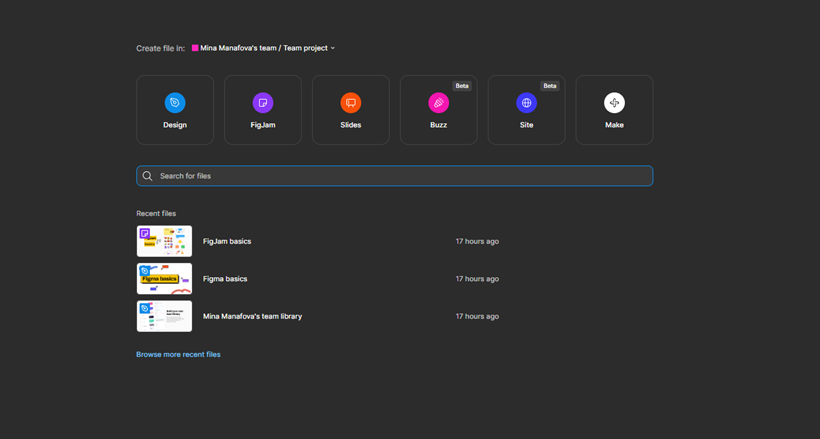Screen dimensions: 820x439
Task: Click the purple FigJam icon
Action: coord(263,103)
